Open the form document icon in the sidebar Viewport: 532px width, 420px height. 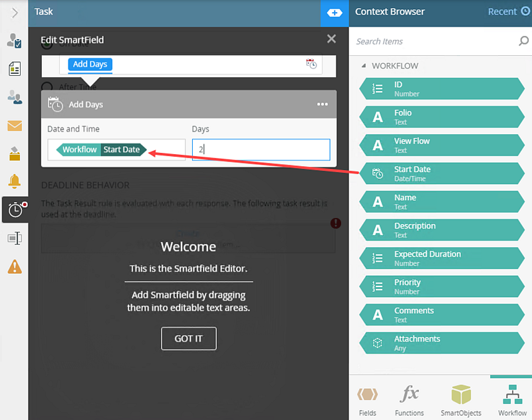click(15, 69)
